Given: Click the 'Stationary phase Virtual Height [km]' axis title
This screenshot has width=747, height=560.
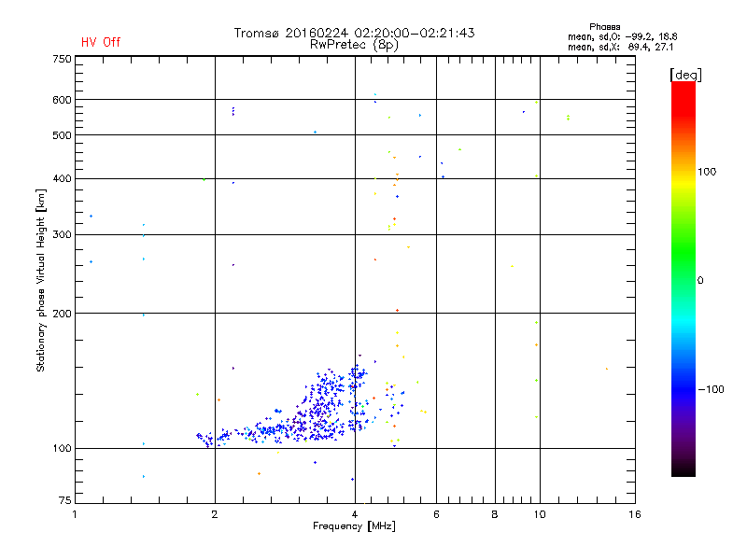Looking at the screenshot, I should pyautogui.click(x=41, y=281).
